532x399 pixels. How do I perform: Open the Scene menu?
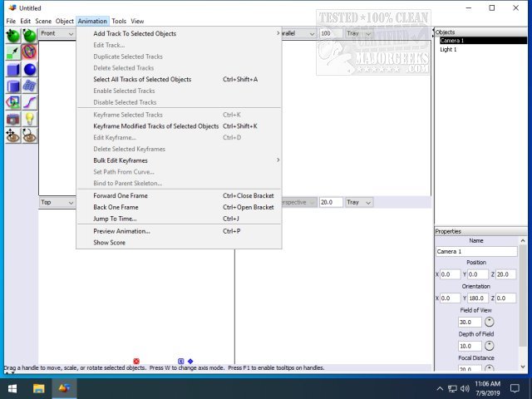tap(43, 21)
